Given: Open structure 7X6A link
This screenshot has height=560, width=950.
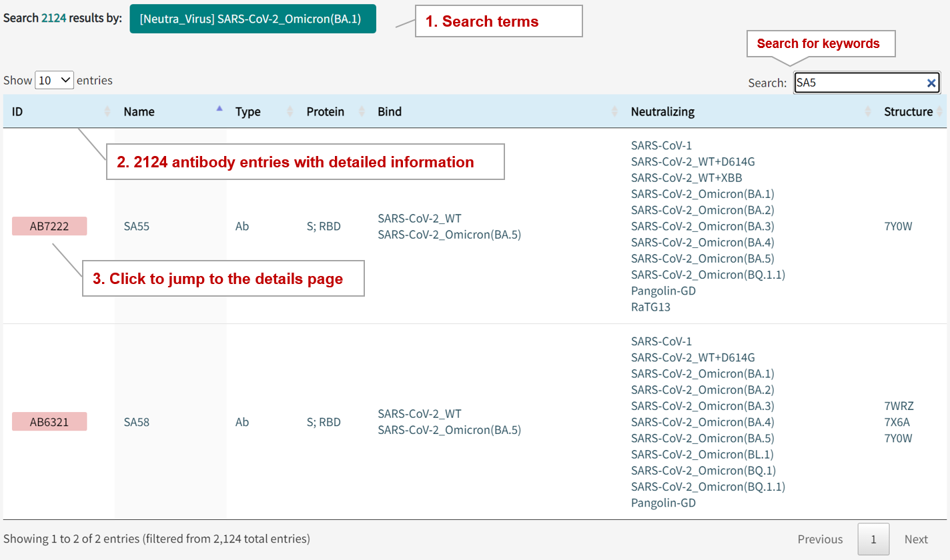Looking at the screenshot, I should click(x=898, y=421).
